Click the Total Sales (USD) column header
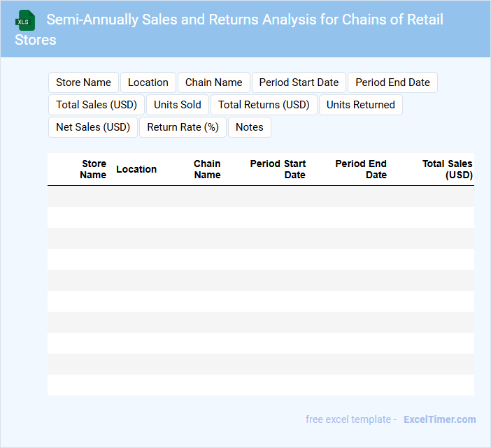 (x=447, y=169)
